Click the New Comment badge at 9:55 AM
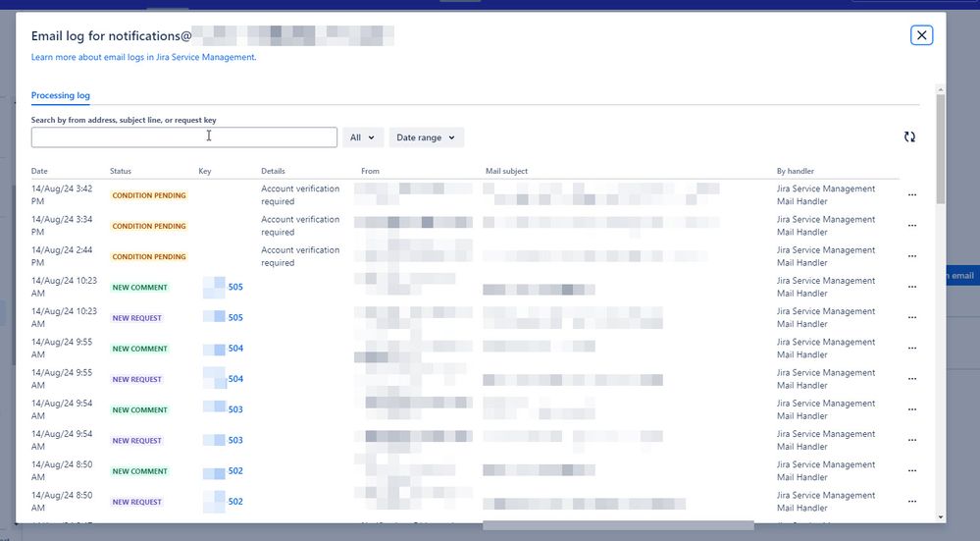 (x=140, y=349)
